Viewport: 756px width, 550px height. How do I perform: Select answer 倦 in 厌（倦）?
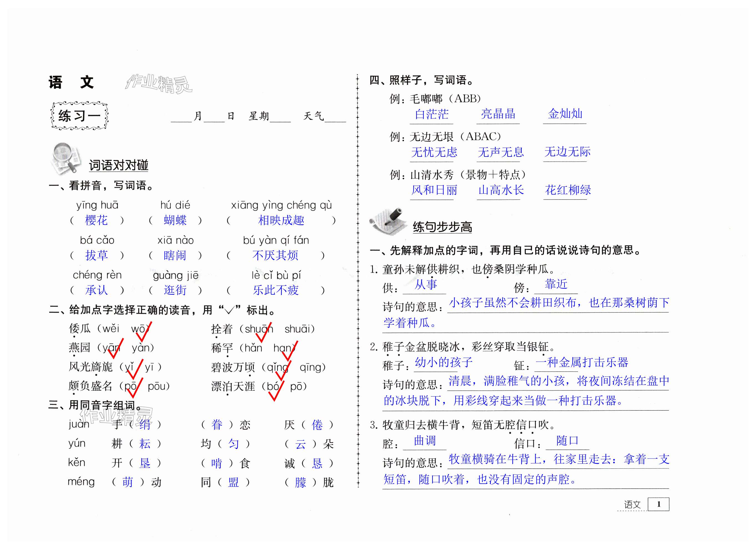[317, 425]
